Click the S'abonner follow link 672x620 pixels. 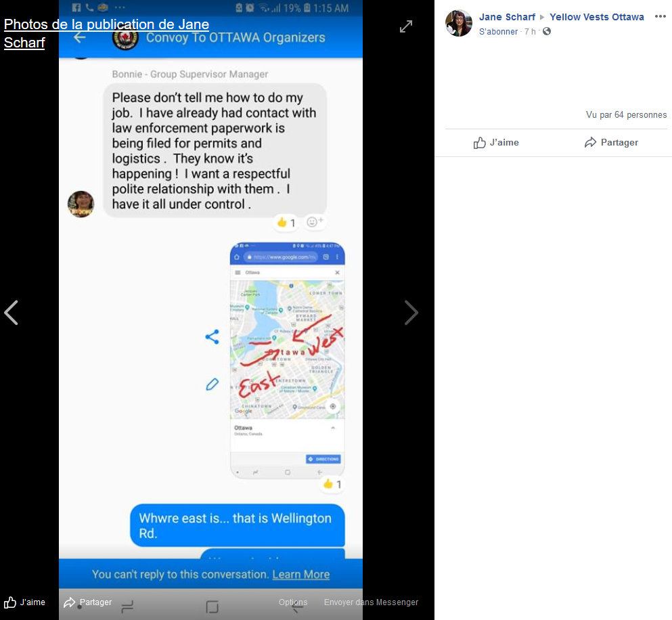coord(498,32)
